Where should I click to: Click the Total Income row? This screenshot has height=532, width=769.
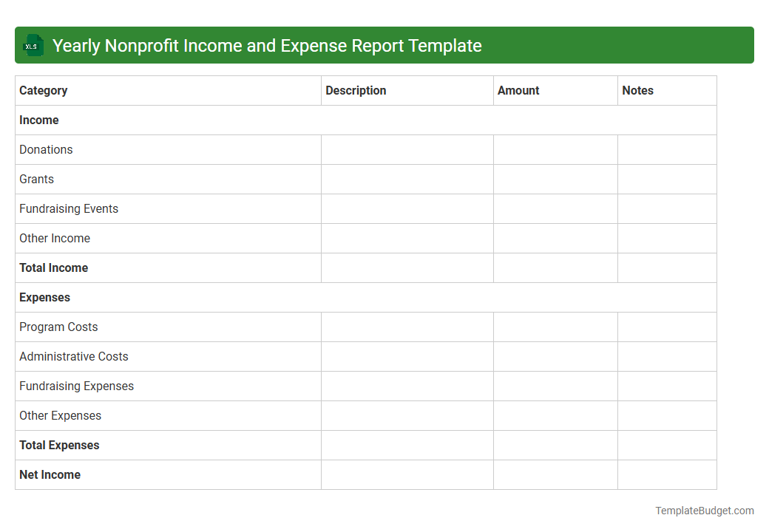point(53,267)
